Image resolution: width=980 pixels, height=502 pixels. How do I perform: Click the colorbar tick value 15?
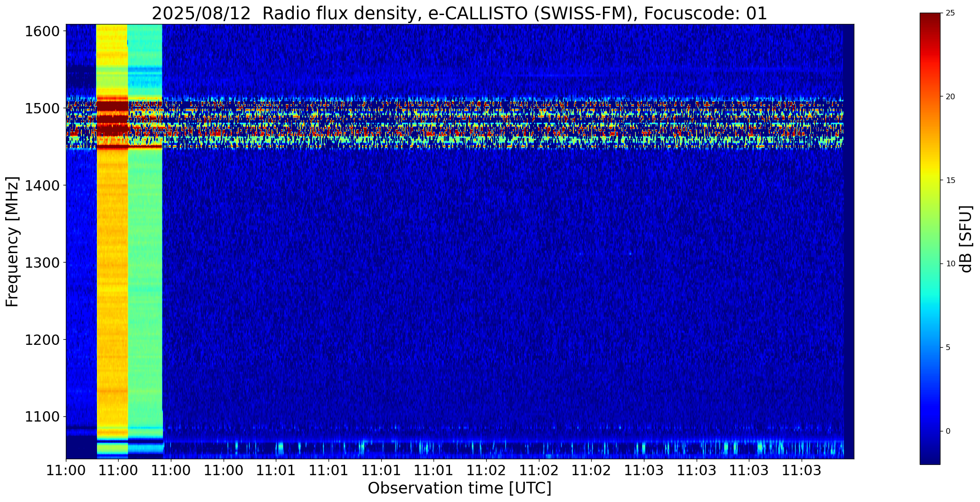click(x=950, y=181)
